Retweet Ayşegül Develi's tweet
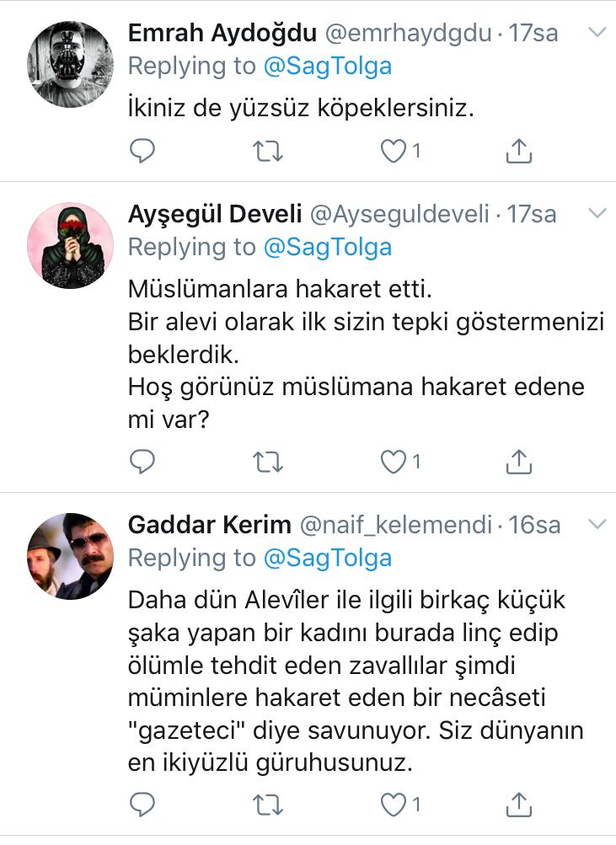Viewport: 616px width, 845px height. (x=268, y=461)
